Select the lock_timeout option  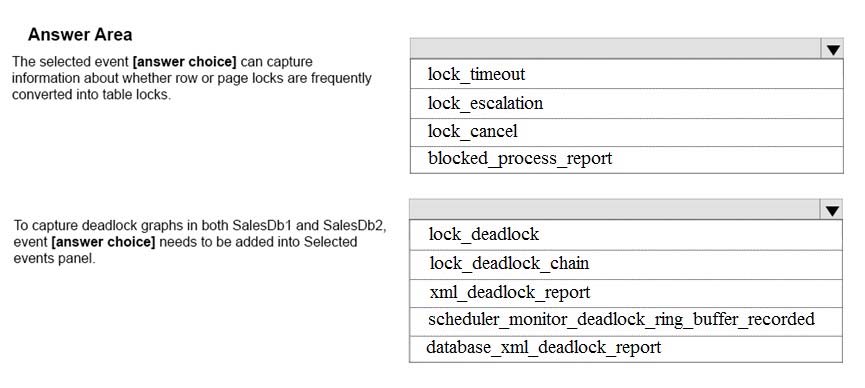pos(627,74)
